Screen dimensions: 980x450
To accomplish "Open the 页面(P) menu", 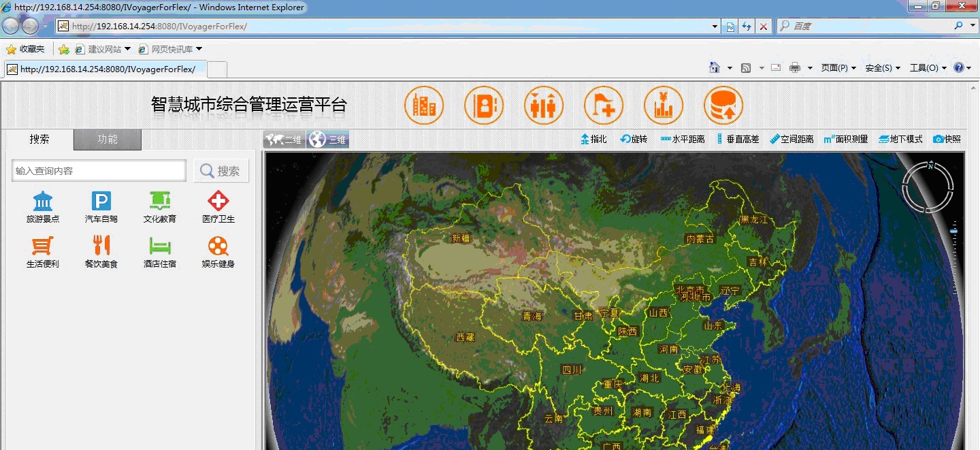I will (x=838, y=67).
